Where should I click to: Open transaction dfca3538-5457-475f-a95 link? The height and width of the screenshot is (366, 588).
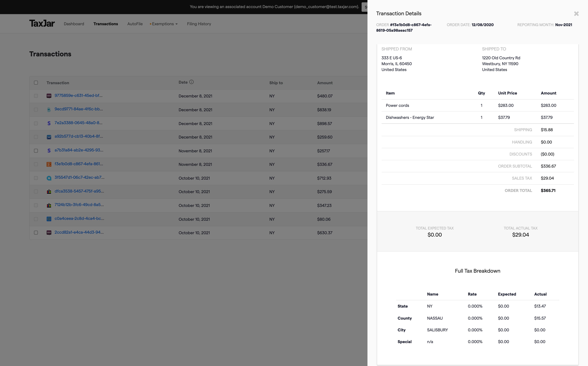tap(79, 191)
